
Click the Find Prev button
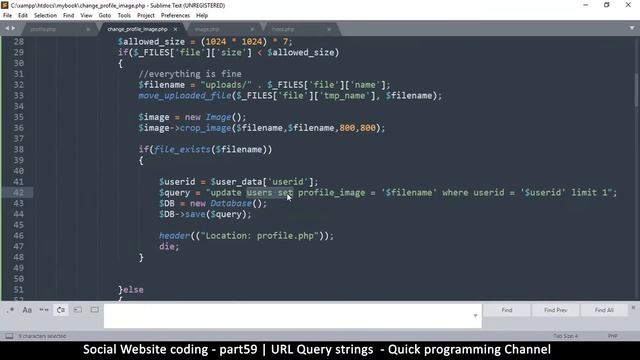click(x=556, y=310)
